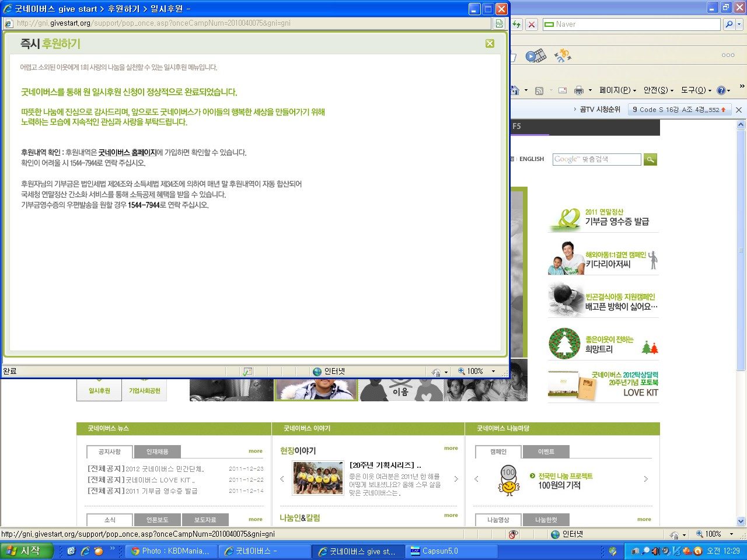Select the 언론보도 tab
This screenshot has height=560, width=747.
[157, 520]
